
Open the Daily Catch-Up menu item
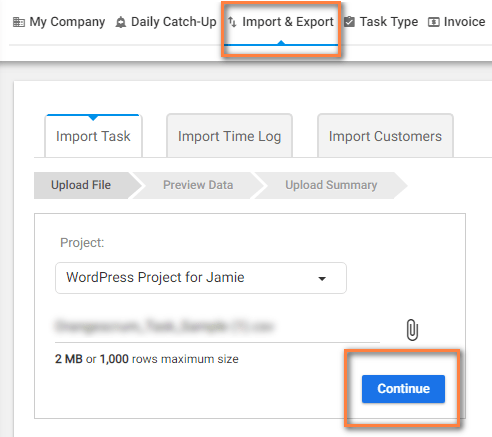click(166, 22)
